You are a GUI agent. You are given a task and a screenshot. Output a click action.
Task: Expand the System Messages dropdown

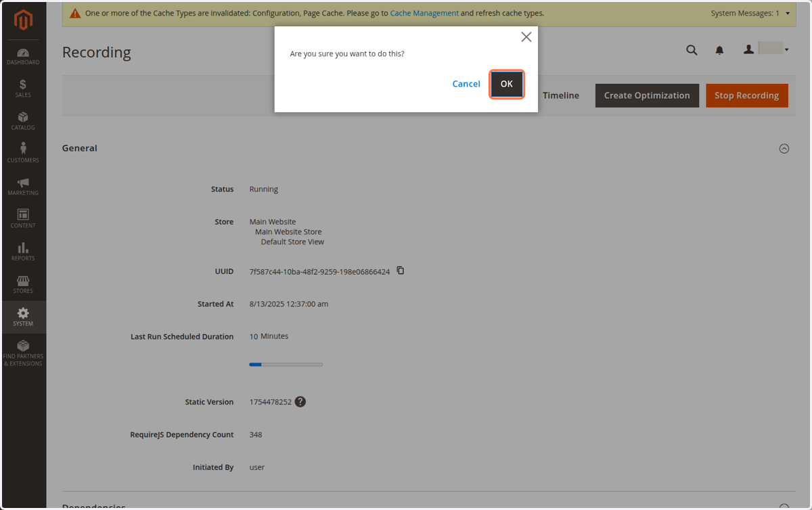click(x=750, y=13)
